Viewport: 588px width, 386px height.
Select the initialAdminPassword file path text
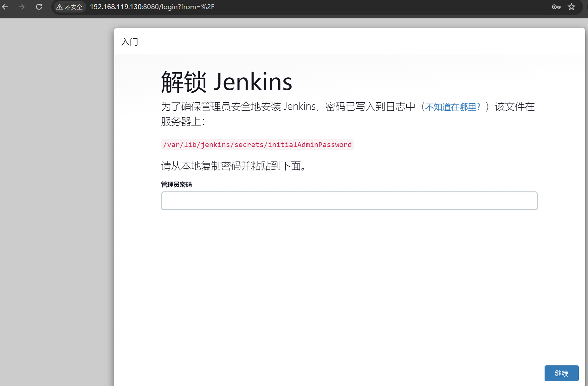pyautogui.click(x=257, y=145)
